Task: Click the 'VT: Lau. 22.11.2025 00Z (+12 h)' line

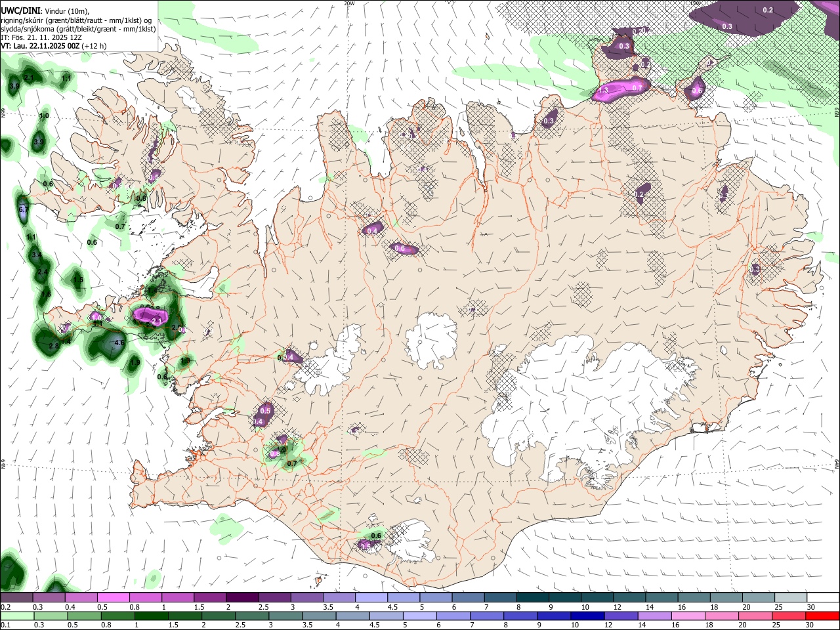Action: [53, 46]
